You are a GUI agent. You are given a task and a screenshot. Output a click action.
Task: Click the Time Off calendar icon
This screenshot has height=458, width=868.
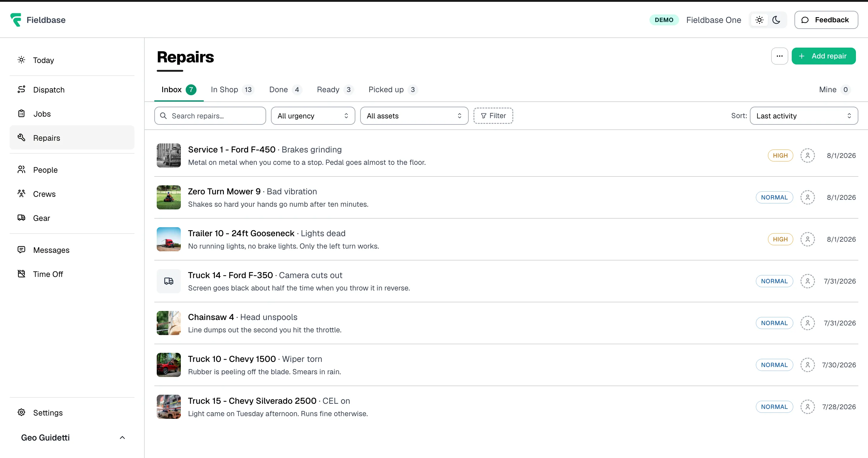pyautogui.click(x=21, y=274)
